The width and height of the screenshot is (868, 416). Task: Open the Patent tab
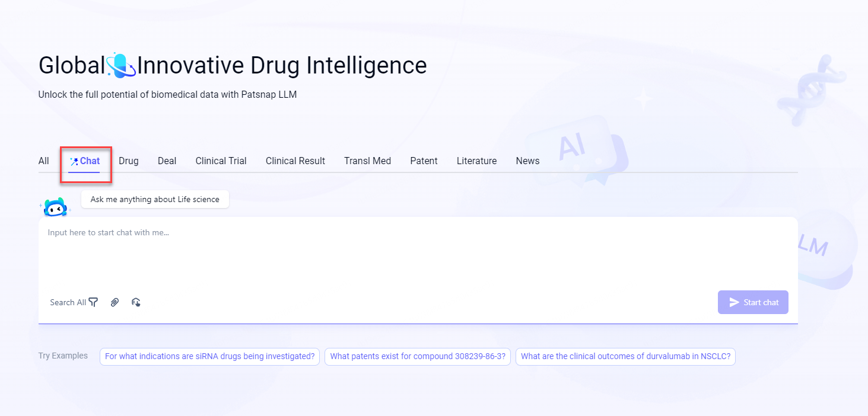tap(424, 161)
